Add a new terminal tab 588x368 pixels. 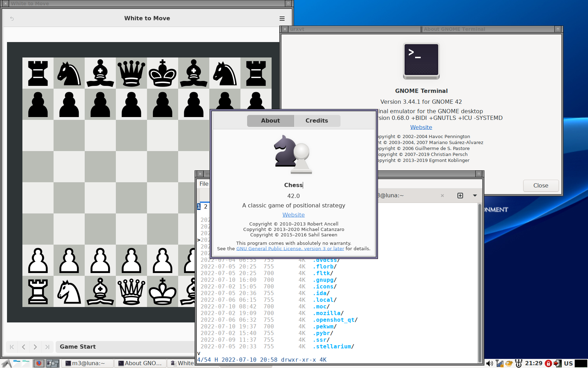click(460, 196)
